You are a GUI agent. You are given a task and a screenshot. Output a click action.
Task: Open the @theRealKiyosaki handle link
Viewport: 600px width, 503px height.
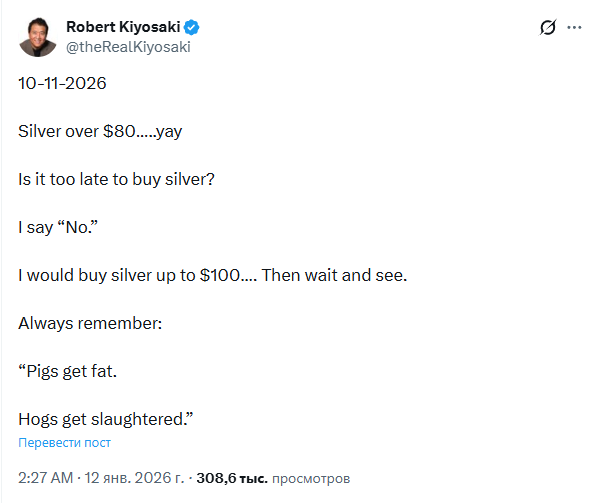[127, 46]
